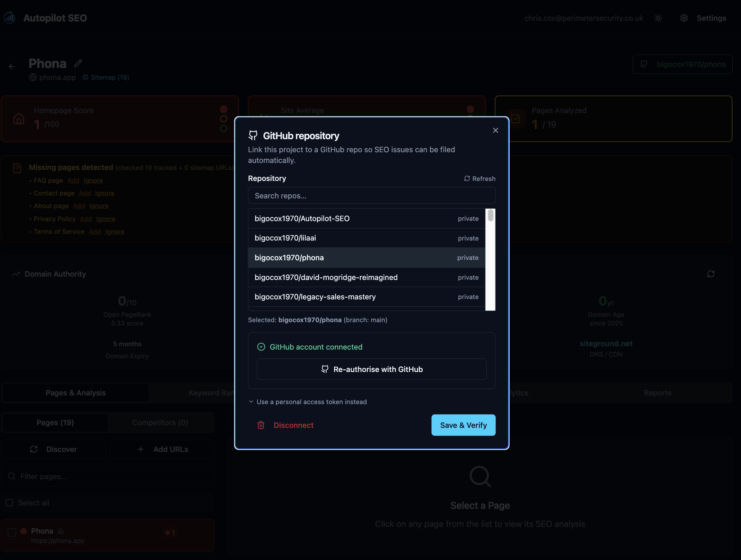Click the phona.app globe icon
Image resolution: width=741 pixels, height=560 pixels.
[33, 77]
